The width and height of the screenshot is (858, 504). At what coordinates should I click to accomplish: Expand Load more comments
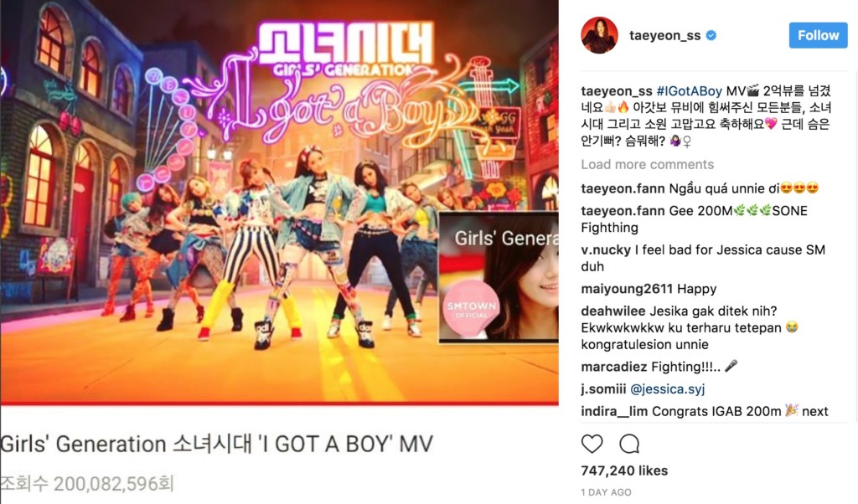648,165
